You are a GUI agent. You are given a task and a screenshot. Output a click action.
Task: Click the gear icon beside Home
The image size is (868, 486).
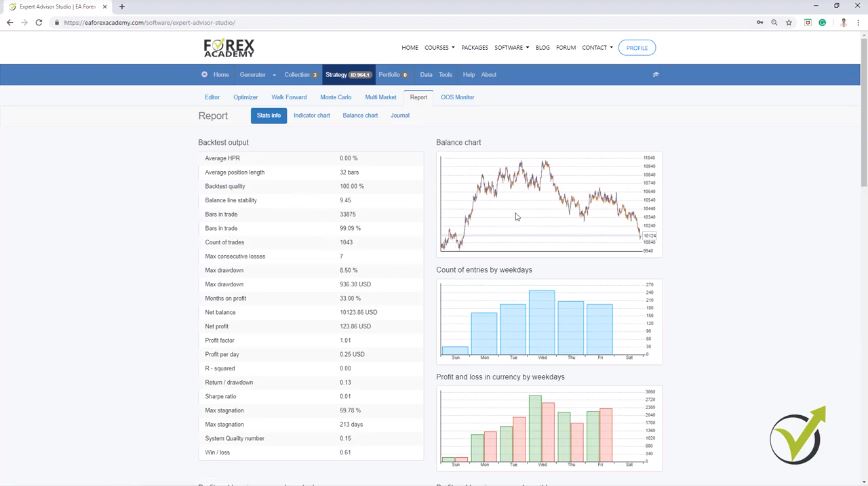pos(205,75)
